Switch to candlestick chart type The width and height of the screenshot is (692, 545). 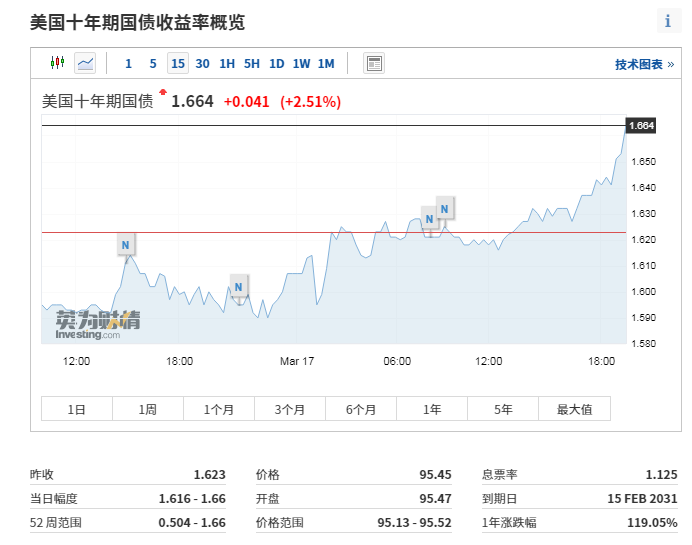[57, 63]
